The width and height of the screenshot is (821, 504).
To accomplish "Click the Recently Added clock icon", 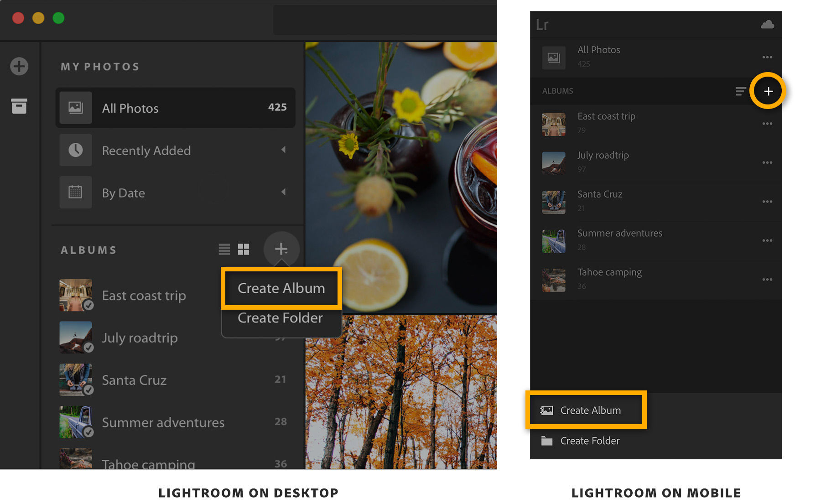I will pyautogui.click(x=76, y=150).
